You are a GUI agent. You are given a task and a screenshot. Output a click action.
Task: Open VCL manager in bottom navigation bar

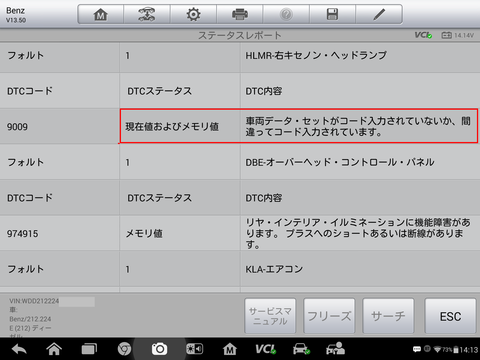pos(265,349)
